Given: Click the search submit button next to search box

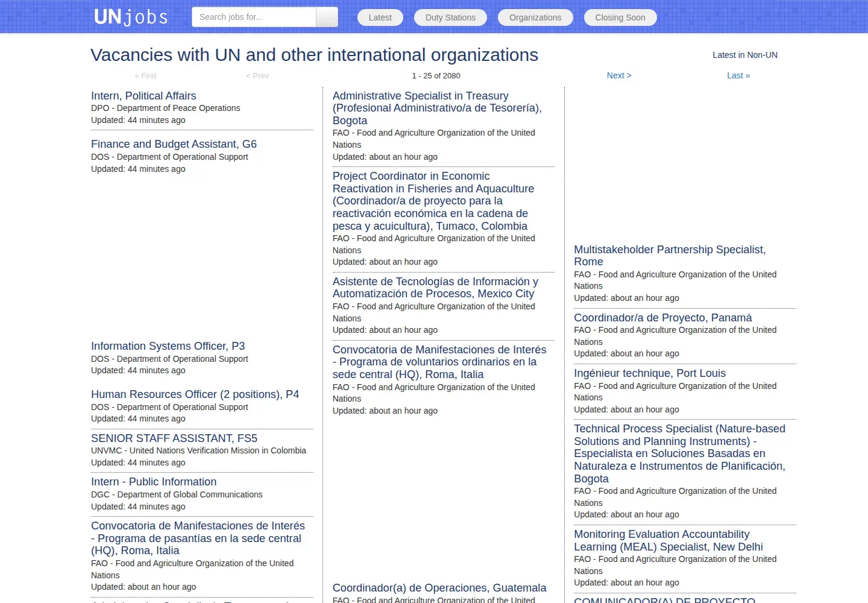Looking at the screenshot, I should [327, 17].
